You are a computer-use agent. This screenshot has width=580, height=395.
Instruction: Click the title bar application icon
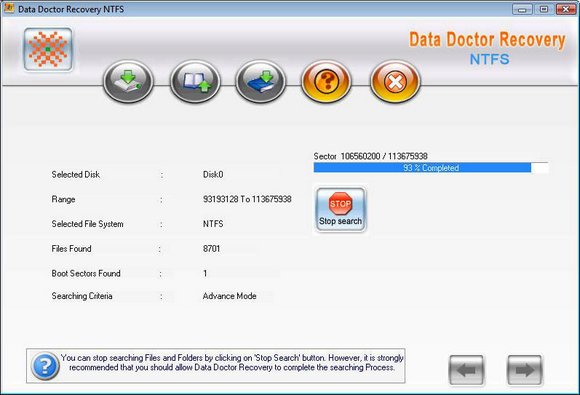click(x=9, y=8)
